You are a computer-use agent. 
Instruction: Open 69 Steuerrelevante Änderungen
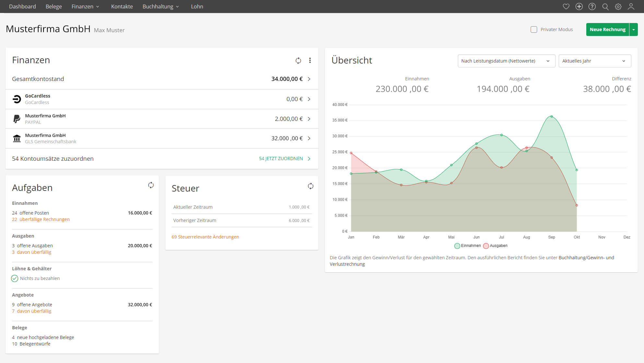205,237
